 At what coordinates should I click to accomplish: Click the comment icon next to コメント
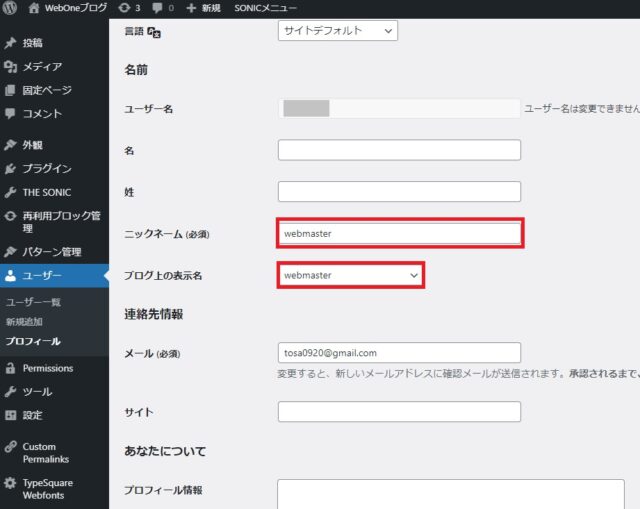(x=10, y=113)
